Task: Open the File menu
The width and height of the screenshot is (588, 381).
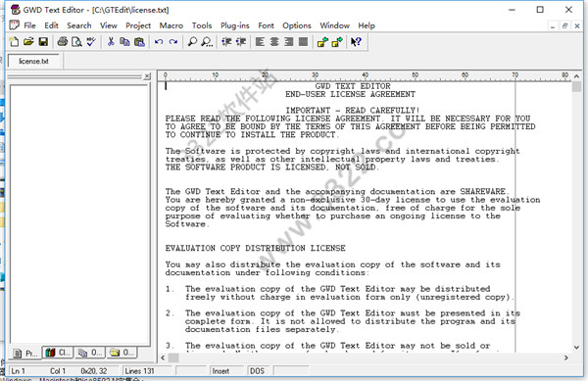Action: pyautogui.click(x=29, y=25)
